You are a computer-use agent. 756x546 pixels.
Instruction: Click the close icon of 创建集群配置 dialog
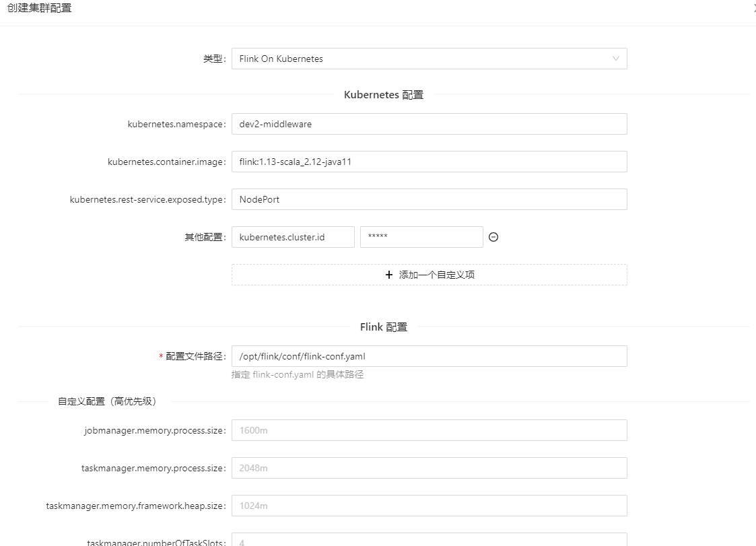(x=753, y=8)
